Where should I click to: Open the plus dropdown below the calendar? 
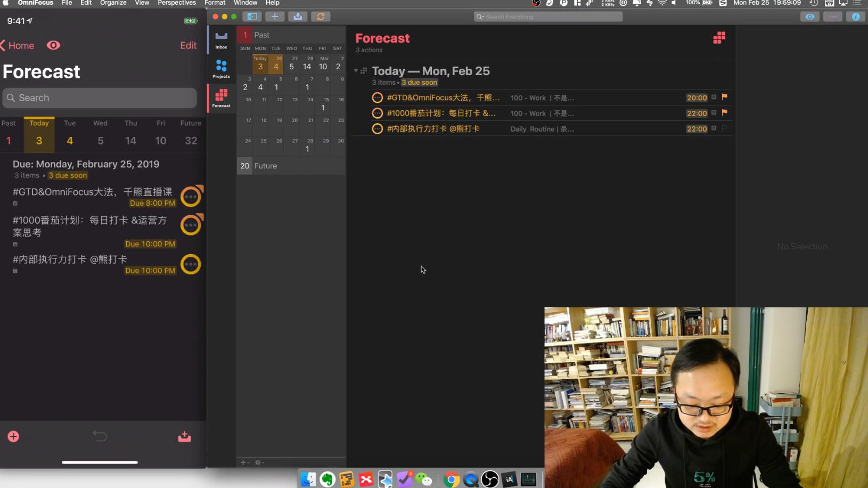[x=245, y=462]
